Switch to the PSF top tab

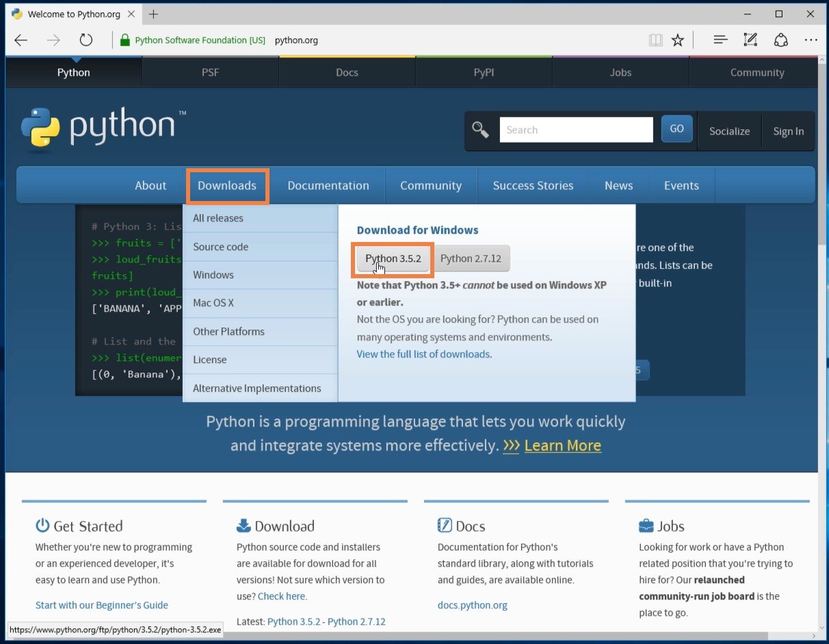coord(211,72)
